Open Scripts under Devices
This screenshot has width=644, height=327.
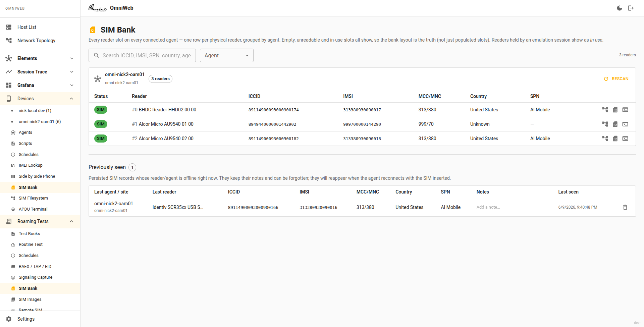click(x=40, y=144)
